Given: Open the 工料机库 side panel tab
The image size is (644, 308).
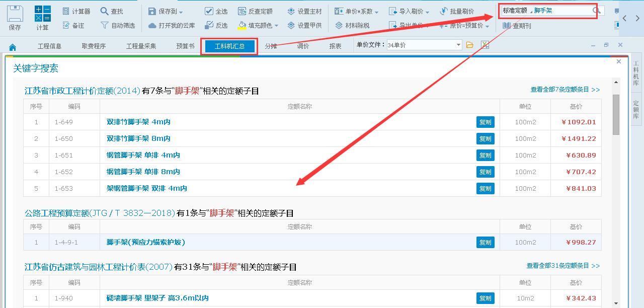Looking at the screenshot, I should 636,73.
